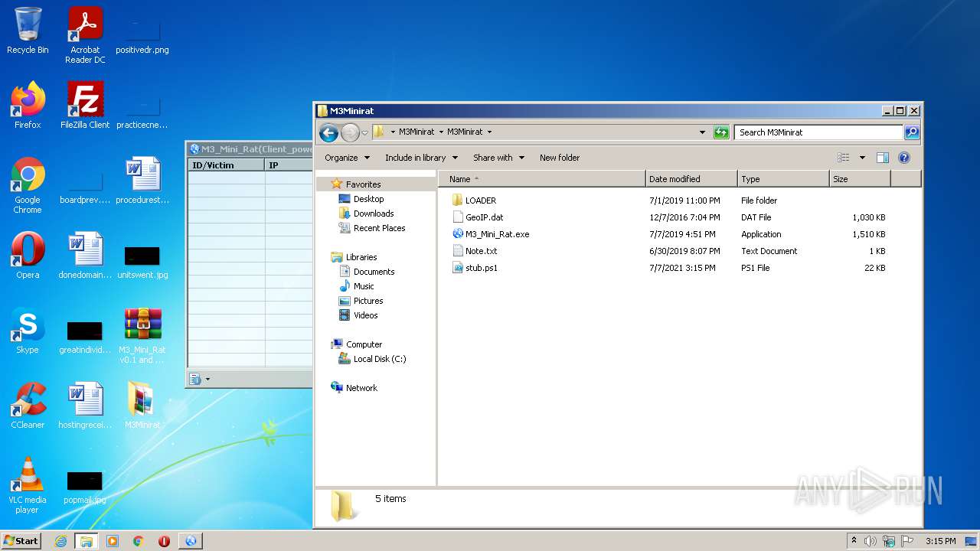Select positivedr.png desktop file
This screenshot has height=551, width=980.
click(x=142, y=35)
